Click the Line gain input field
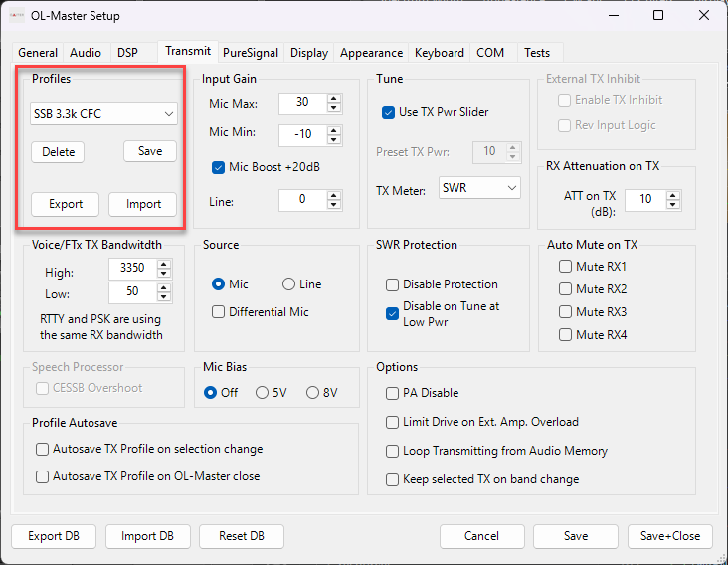The image size is (728, 565). pos(302,200)
